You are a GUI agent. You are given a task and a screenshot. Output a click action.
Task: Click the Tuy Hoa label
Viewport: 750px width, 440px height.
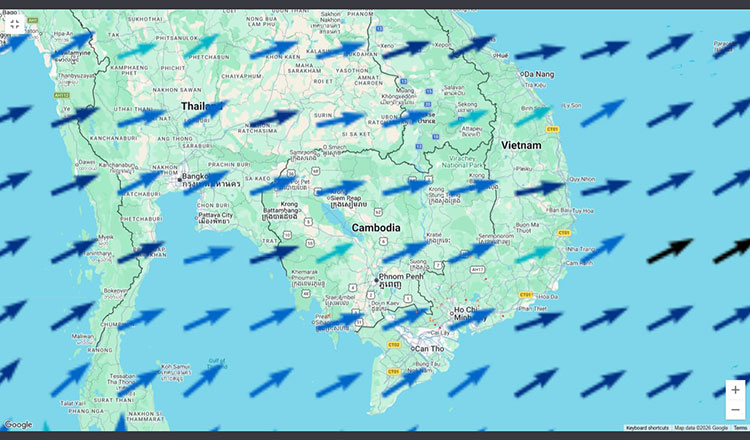pos(583,210)
